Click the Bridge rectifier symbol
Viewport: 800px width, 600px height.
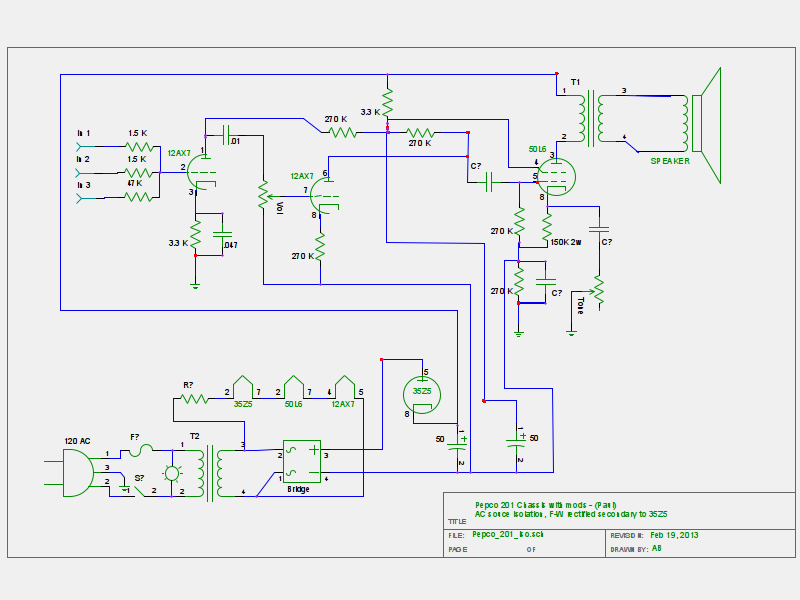[300, 460]
